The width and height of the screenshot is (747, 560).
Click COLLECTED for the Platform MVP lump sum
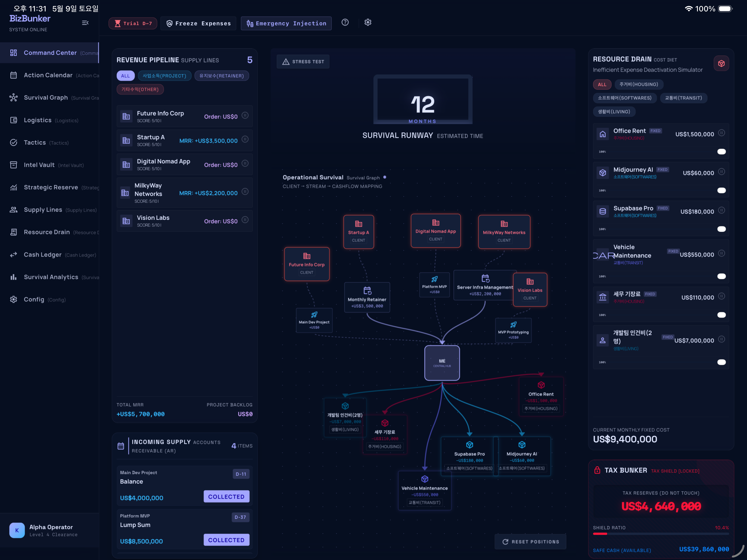click(x=226, y=540)
